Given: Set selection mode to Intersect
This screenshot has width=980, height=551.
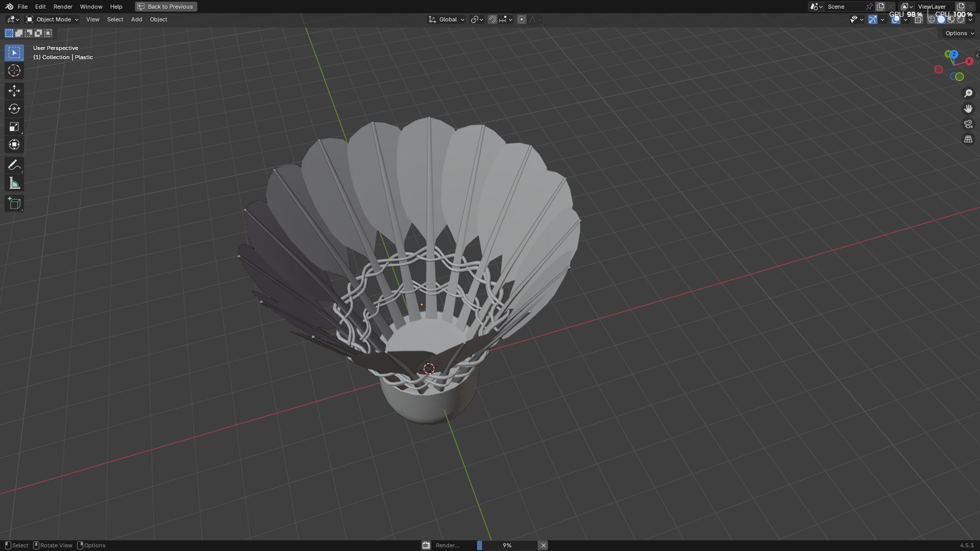Looking at the screenshot, I should (x=48, y=33).
